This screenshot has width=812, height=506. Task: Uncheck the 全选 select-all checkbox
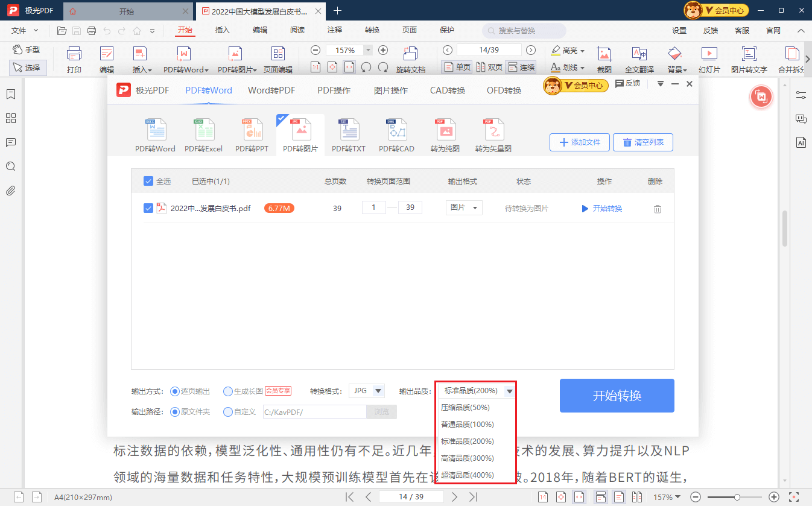pyautogui.click(x=147, y=180)
